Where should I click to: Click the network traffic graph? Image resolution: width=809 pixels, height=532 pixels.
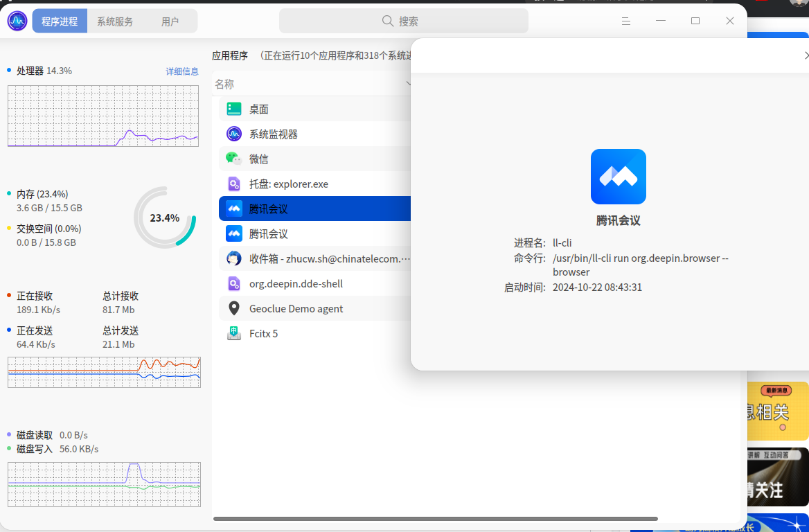click(x=104, y=372)
